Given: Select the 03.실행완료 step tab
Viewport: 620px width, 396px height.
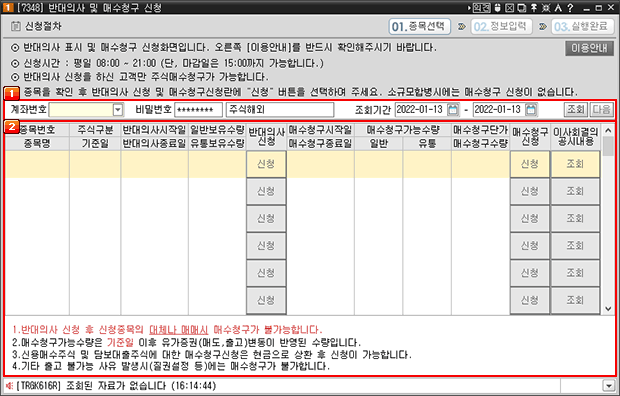Looking at the screenshot, I should (583, 27).
